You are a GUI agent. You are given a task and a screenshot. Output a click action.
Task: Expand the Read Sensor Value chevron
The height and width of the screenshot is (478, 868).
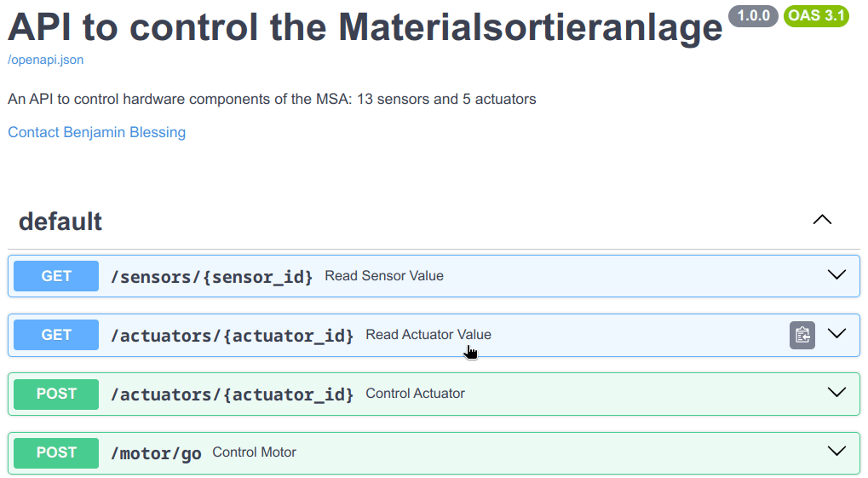(836, 274)
